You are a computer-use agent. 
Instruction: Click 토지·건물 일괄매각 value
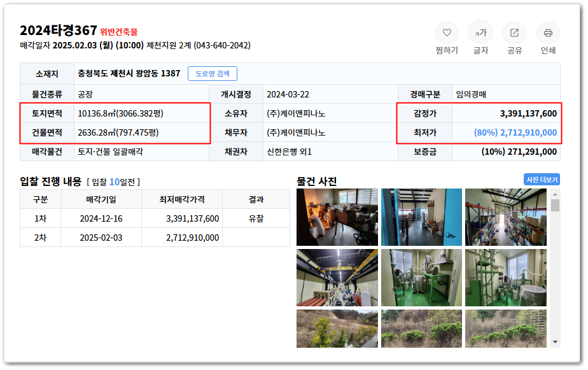[110, 152]
